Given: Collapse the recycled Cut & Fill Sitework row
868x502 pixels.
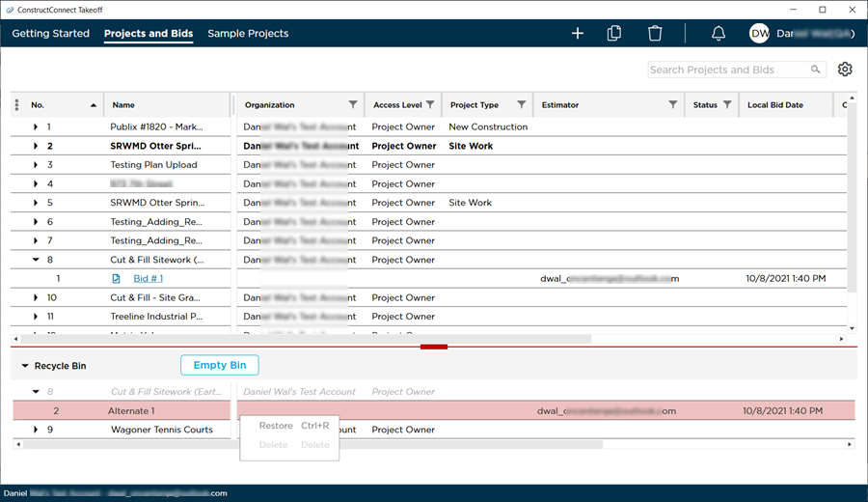Looking at the screenshot, I should (36, 391).
